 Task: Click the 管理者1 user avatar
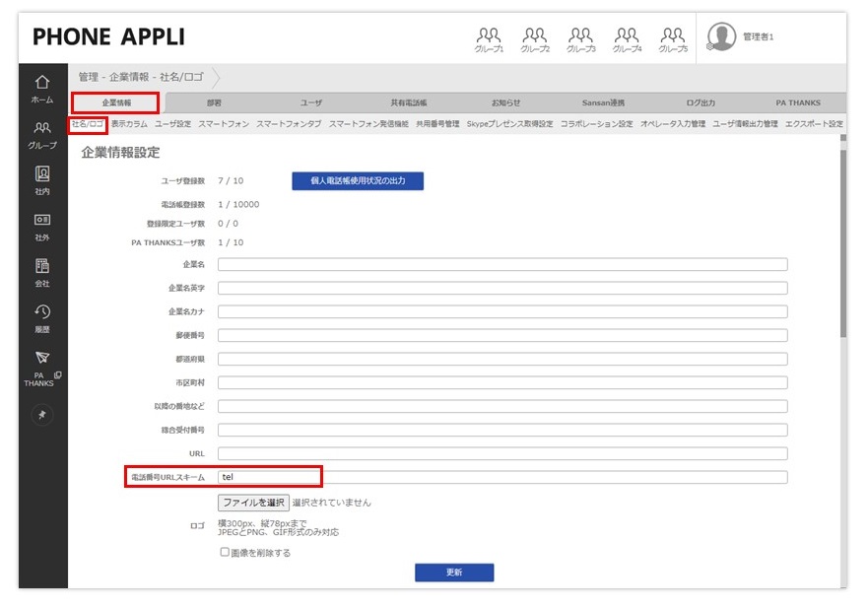point(722,36)
